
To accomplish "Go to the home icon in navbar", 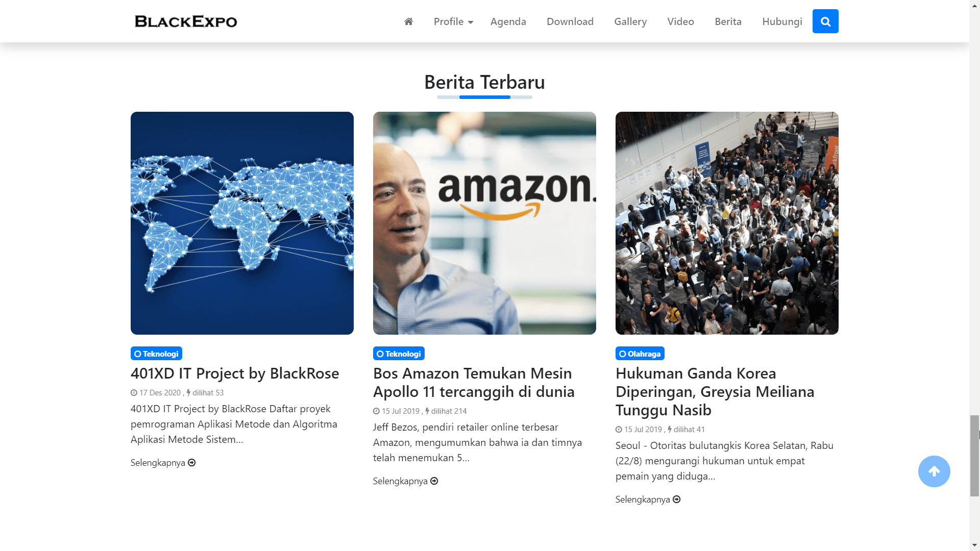I will [x=408, y=21].
